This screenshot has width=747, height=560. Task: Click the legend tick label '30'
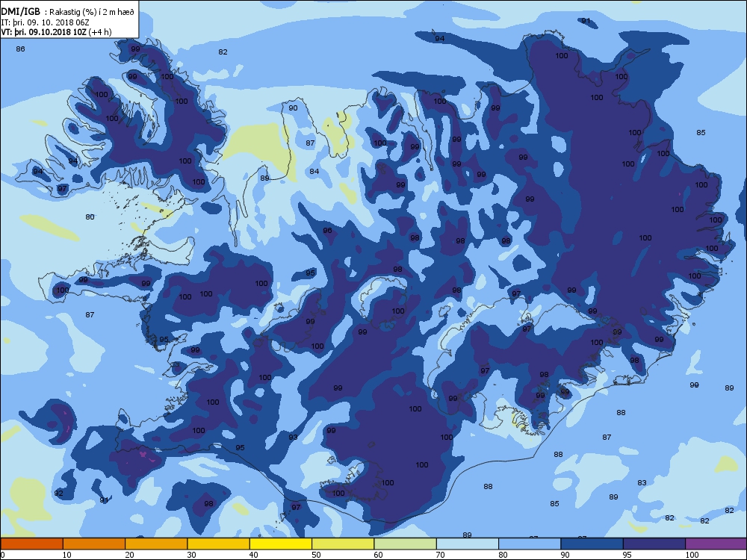click(x=191, y=555)
